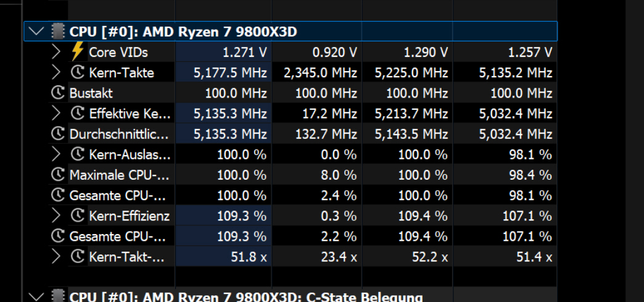Click the clock icon beside Effektive Ke...
The height and width of the screenshot is (302, 644).
(x=78, y=113)
